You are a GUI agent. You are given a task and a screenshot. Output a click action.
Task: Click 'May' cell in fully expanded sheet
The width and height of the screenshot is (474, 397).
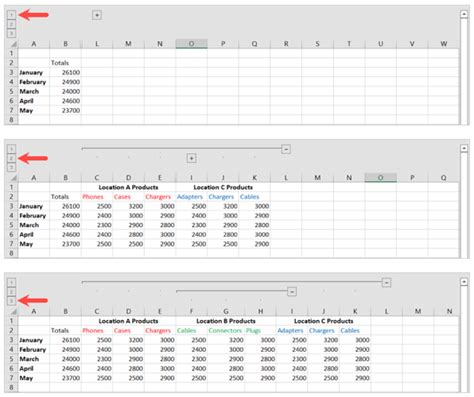click(34, 378)
